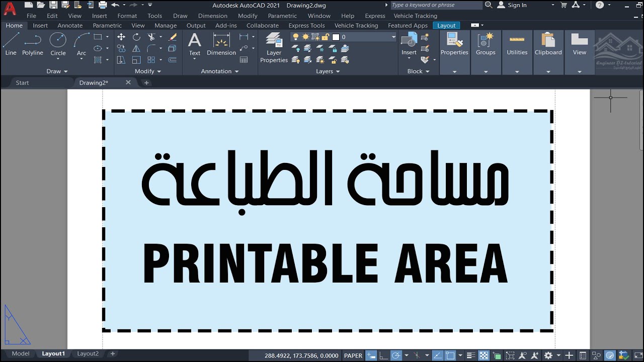Image resolution: width=644 pixels, height=362 pixels.
Task: Select the Dimension tool
Action: pos(221,44)
